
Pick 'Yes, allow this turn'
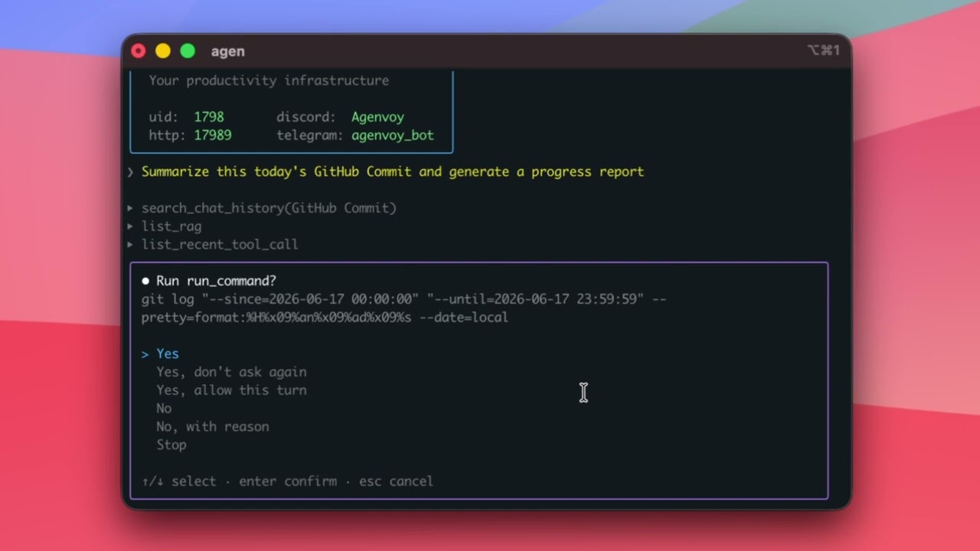[x=231, y=390]
